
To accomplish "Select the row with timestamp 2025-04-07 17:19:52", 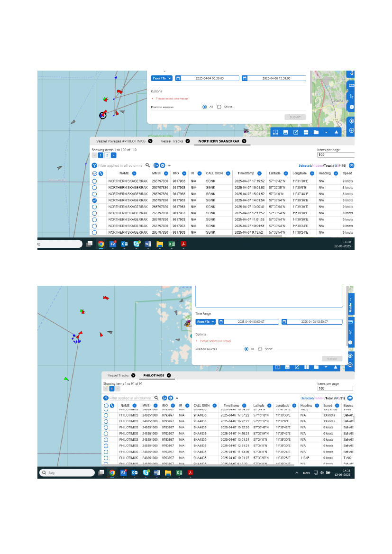I will point(94,181).
